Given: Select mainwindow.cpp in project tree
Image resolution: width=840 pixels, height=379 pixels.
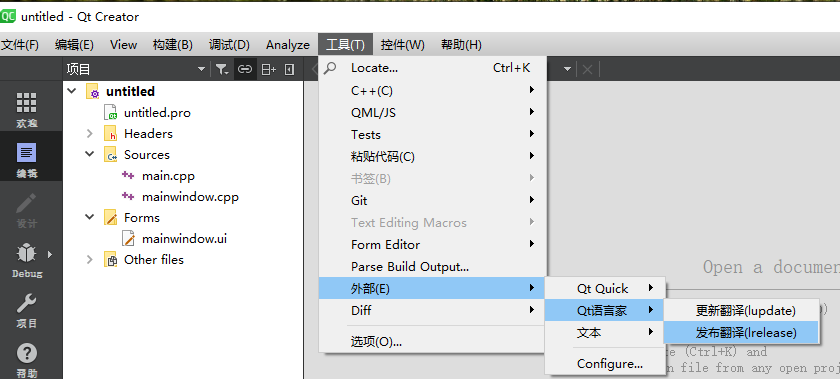Looking at the screenshot, I should [190, 197].
